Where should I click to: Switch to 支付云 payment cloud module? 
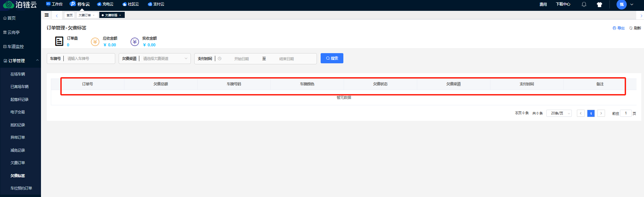pos(156,4)
